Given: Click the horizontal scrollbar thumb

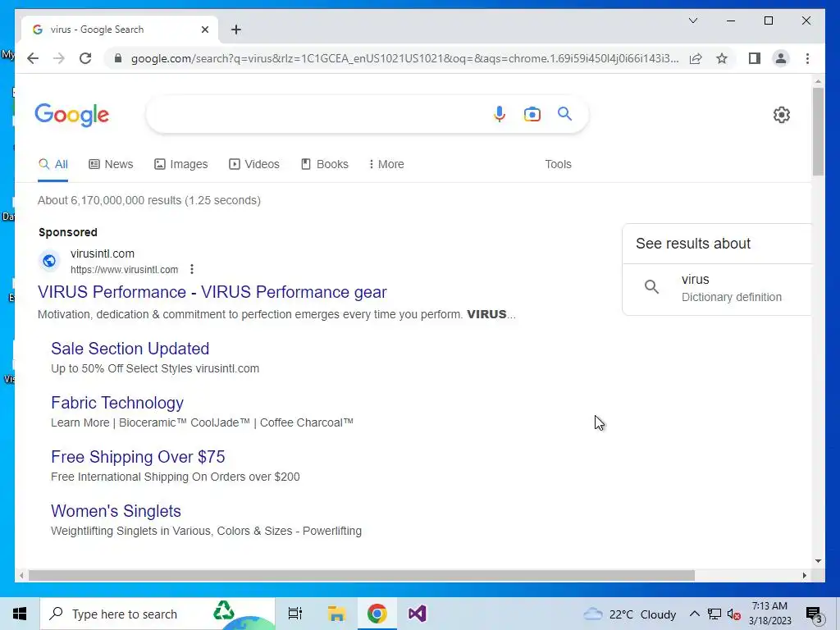Looking at the screenshot, I should click(362, 575).
